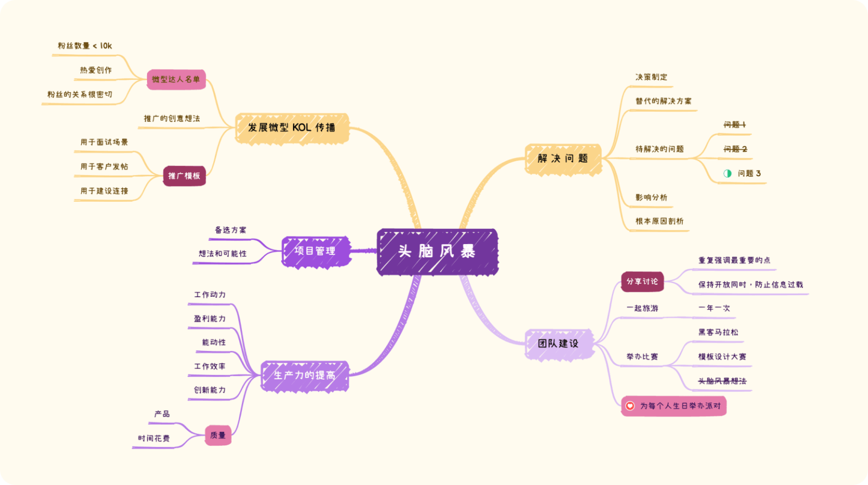Click the 用于面试场景 subtopic
The width and height of the screenshot is (868, 485).
pos(104,142)
